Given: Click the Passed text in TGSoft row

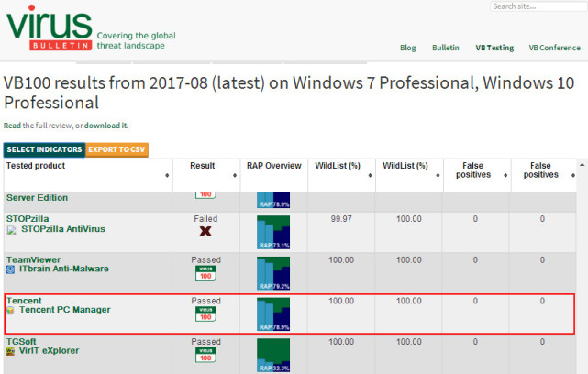Looking at the screenshot, I should (x=205, y=341).
